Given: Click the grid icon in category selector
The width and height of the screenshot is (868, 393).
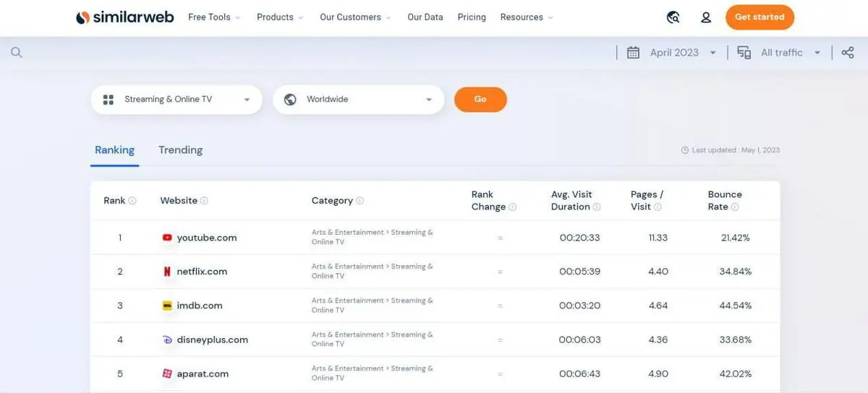Looking at the screenshot, I should coord(109,100).
